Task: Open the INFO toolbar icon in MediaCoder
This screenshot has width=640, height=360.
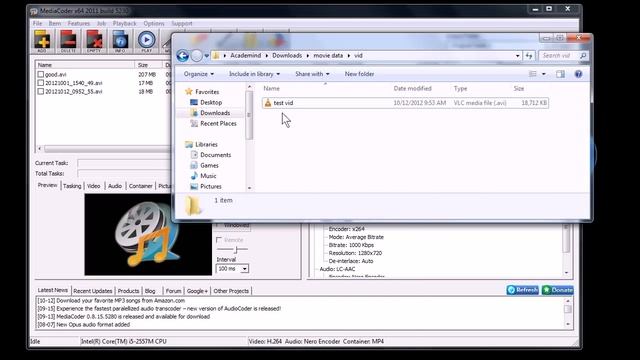Action: 120,41
